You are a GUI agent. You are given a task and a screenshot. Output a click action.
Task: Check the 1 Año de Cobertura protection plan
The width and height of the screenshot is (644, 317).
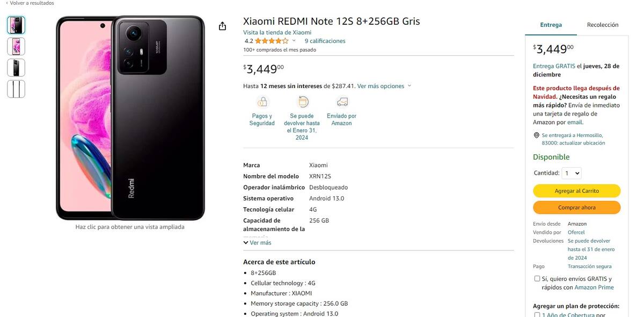[537, 315]
